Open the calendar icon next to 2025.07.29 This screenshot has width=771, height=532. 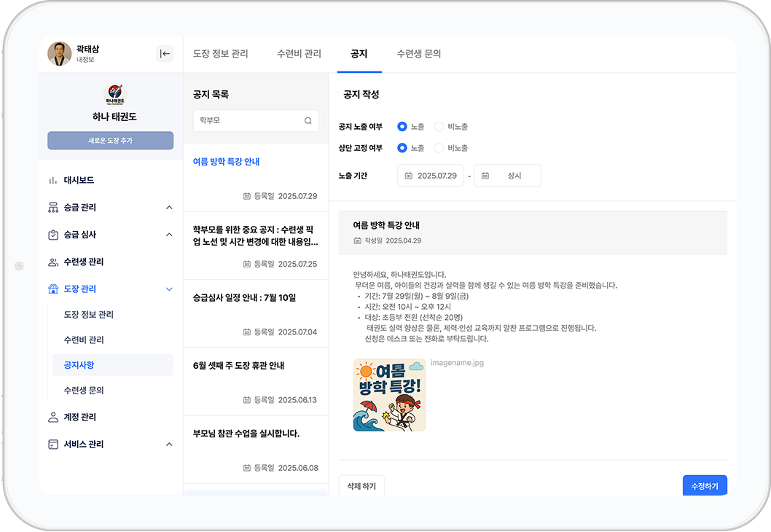409,175
